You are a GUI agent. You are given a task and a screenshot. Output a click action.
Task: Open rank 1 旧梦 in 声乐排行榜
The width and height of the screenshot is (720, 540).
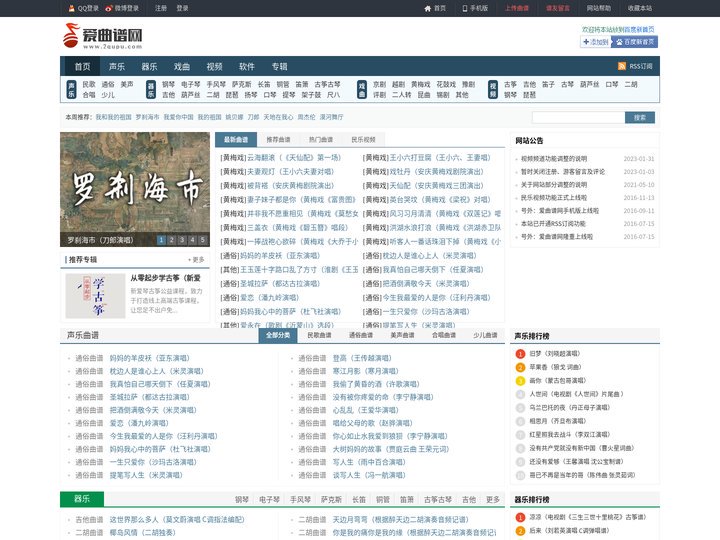pyautogui.click(x=555, y=354)
